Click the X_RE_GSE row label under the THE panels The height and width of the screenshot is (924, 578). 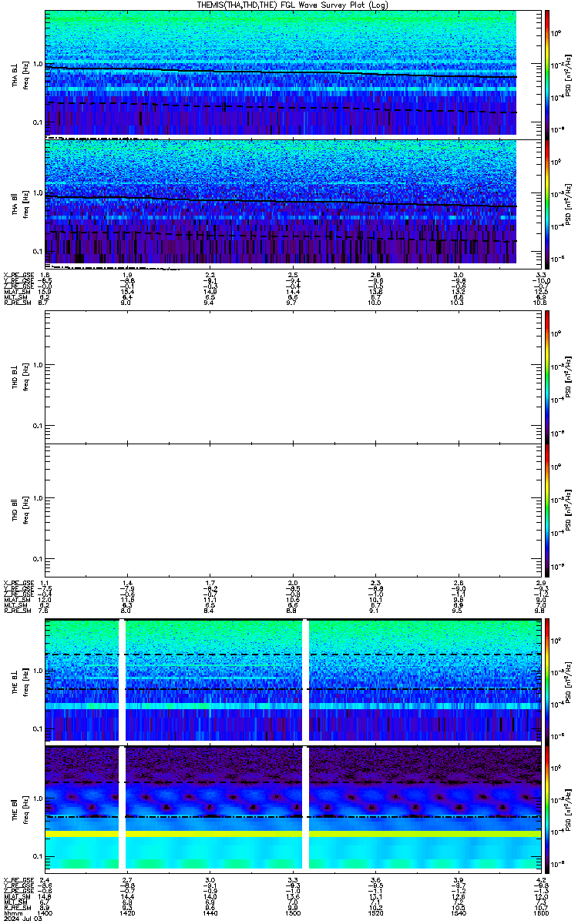point(18,879)
